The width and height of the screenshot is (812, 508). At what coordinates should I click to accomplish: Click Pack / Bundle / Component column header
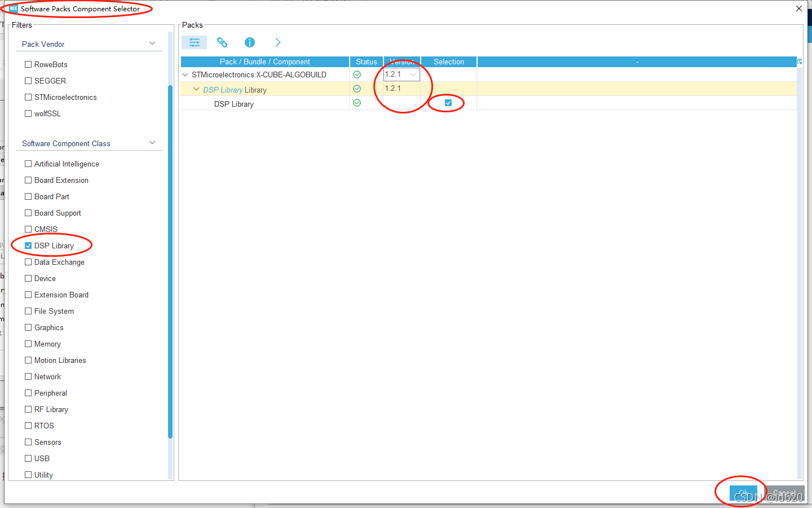(265, 62)
